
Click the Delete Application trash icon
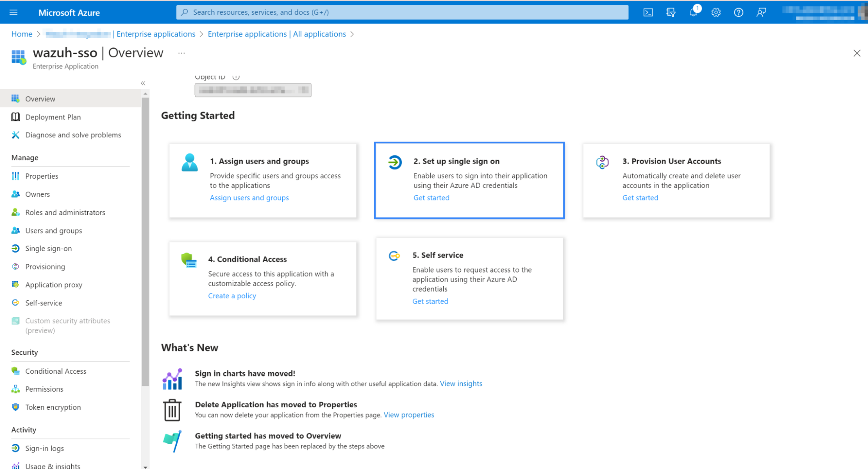pyautogui.click(x=172, y=410)
